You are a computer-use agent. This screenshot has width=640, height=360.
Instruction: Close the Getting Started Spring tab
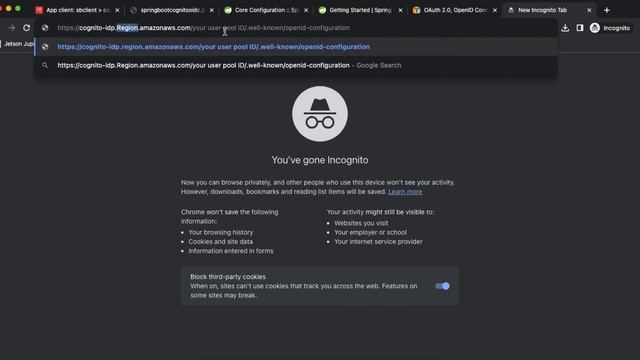(x=400, y=10)
